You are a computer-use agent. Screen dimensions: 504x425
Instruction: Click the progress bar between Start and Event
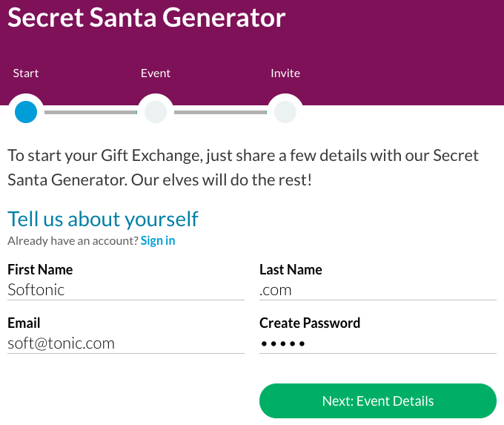[90, 113]
